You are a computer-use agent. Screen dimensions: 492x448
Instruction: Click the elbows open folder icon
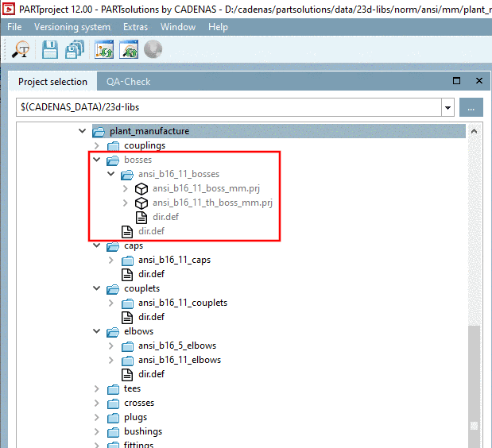pyautogui.click(x=113, y=332)
